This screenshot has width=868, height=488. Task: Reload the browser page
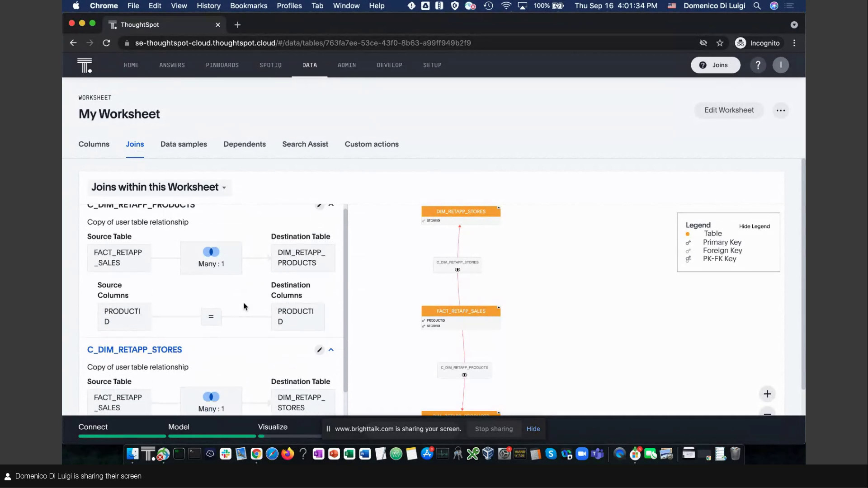[x=106, y=43]
